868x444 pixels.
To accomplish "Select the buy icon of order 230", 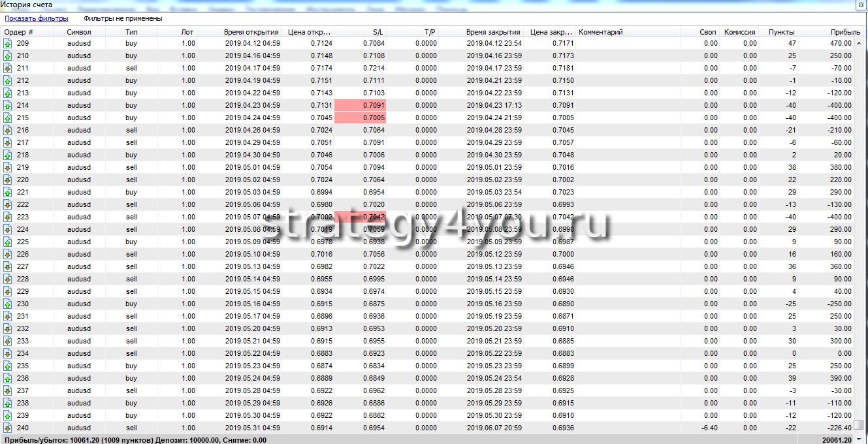I will (8, 304).
